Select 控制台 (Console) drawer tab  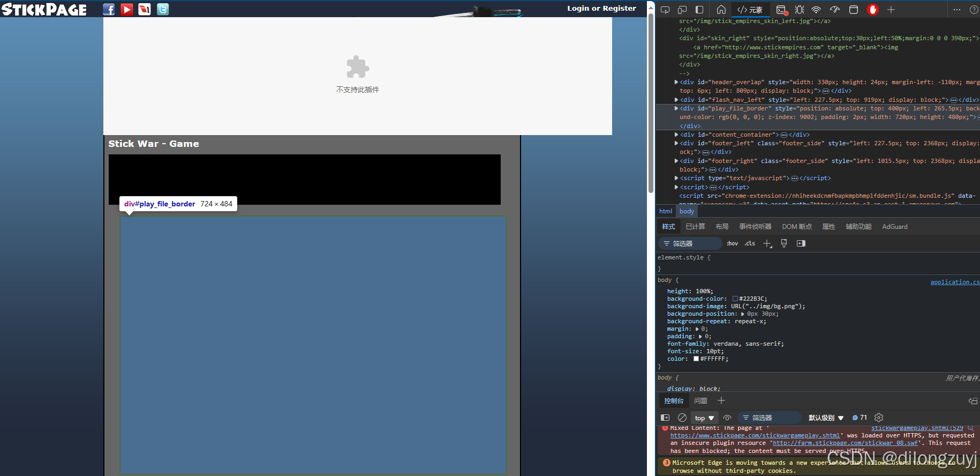click(674, 401)
